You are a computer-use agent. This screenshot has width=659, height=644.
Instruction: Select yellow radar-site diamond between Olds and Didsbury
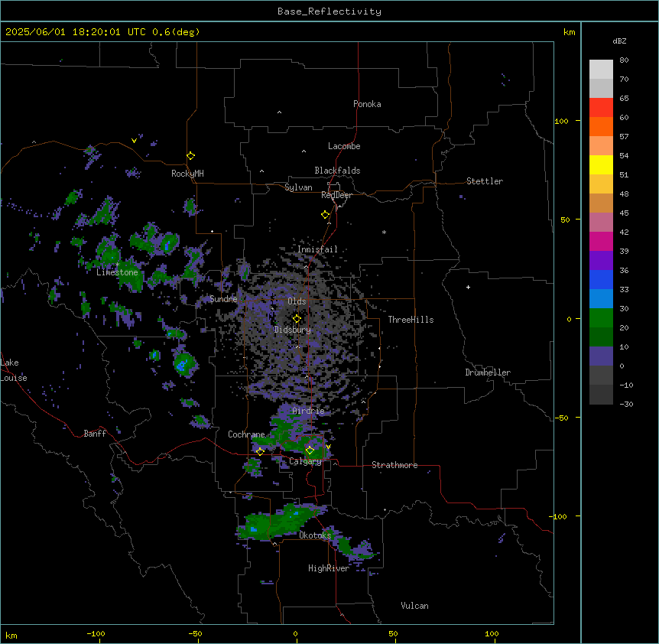pyautogui.click(x=297, y=318)
